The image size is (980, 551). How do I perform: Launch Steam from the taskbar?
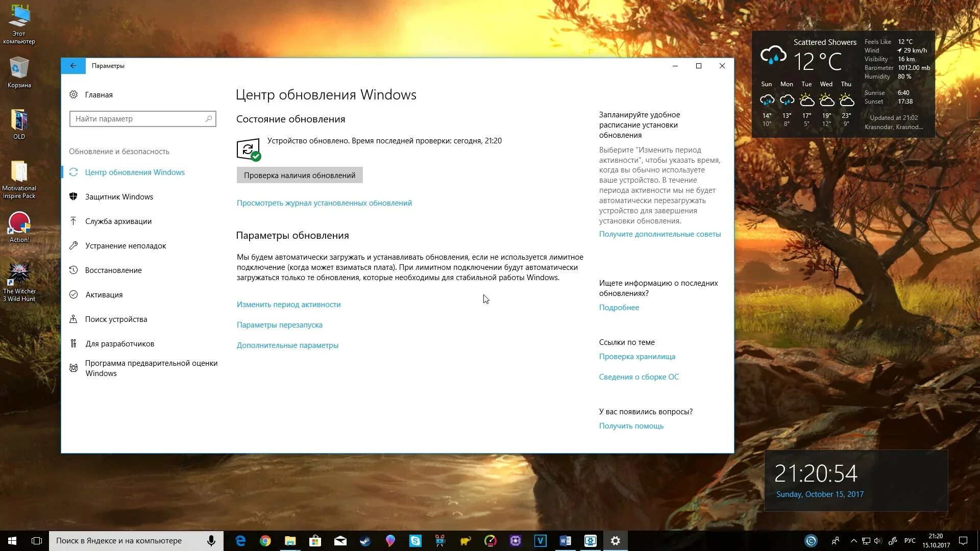coord(365,541)
